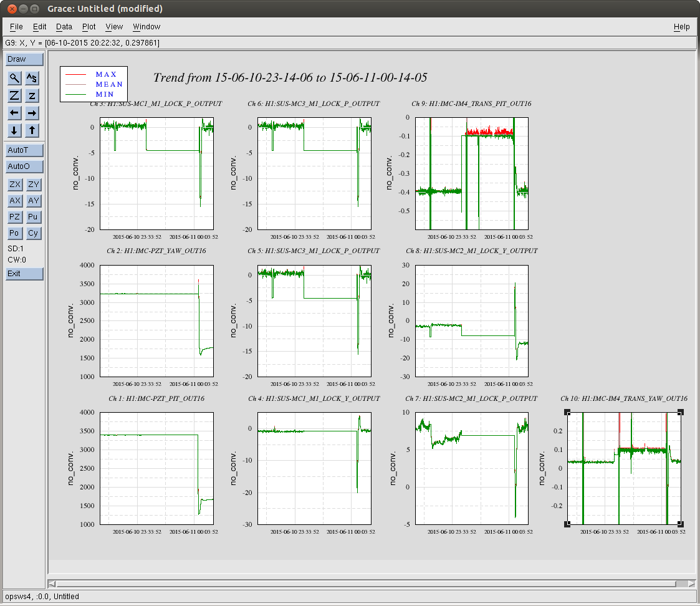Select Ch 3 H1:SUS-MC1_M1_LOCK_P_OUTPUT graph

156,174
